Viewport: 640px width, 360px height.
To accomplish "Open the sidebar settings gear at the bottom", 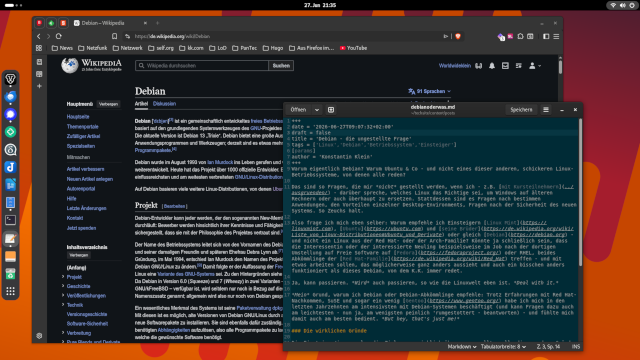I will (x=39, y=336).
